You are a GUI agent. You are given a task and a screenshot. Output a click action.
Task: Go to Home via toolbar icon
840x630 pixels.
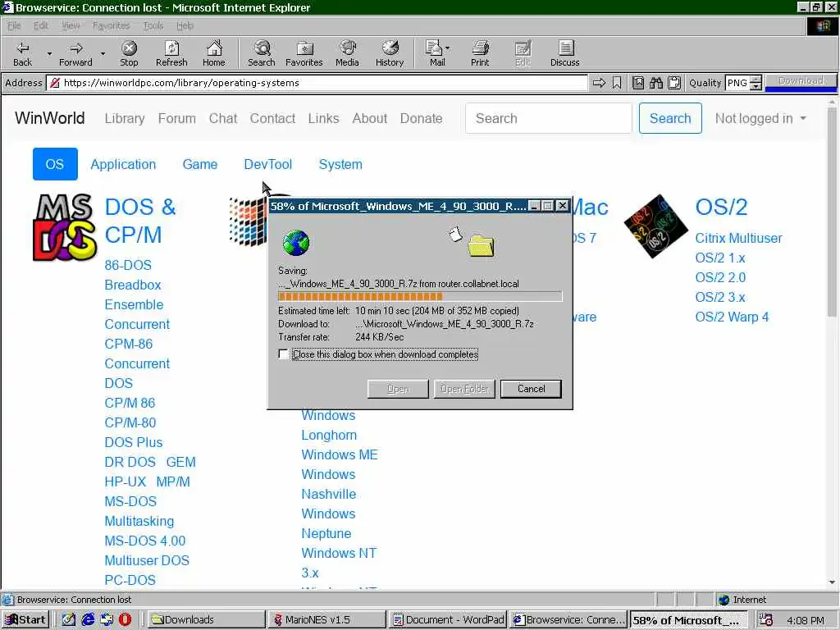[214, 48]
